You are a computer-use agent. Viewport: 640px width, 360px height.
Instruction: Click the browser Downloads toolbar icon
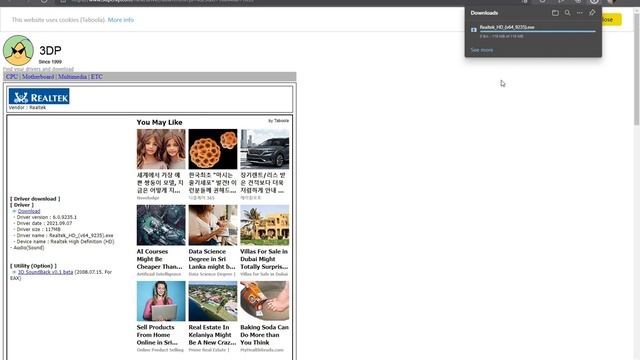[594, 2]
